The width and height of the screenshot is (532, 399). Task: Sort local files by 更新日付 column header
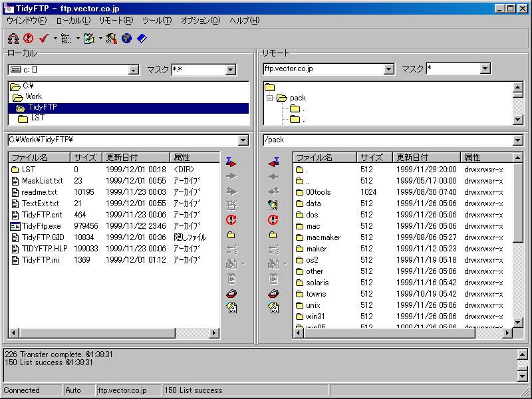136,158
